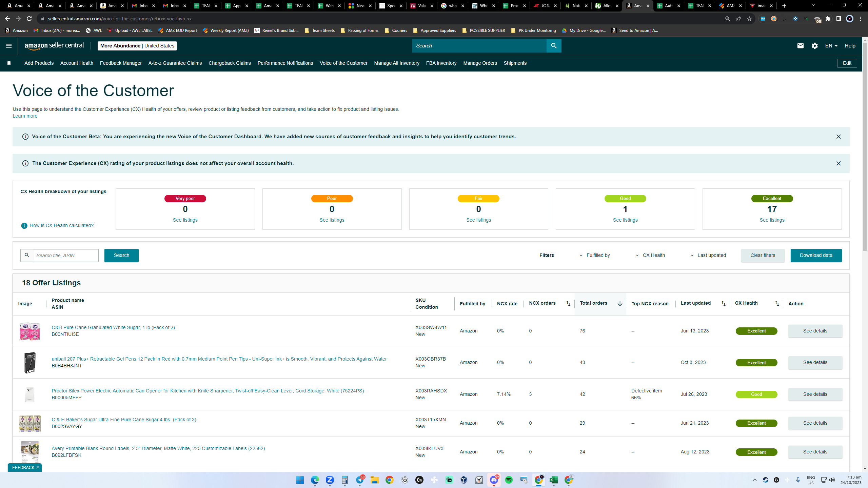Click the Search title, ASIN input field
Screen dimensions: 868x488
pos(66,256)
